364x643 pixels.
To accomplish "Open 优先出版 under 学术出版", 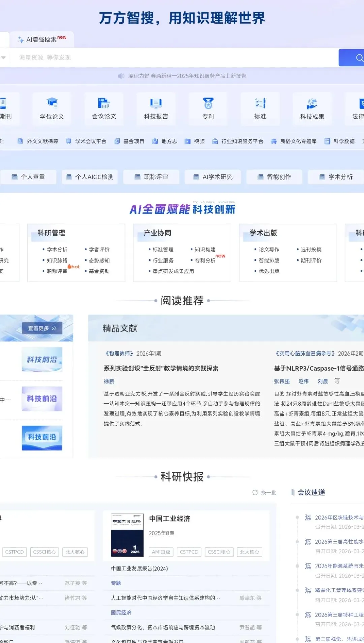I will pyautogui.click(x=269, y=271).
